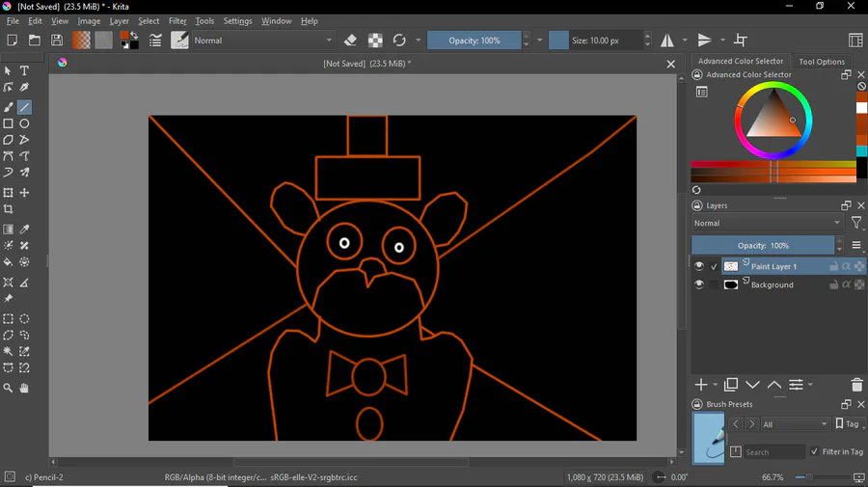The width and height of the screenshot is (868, 487).
Task: Select the Bezier Curve tool
Action: pos(9,156)
